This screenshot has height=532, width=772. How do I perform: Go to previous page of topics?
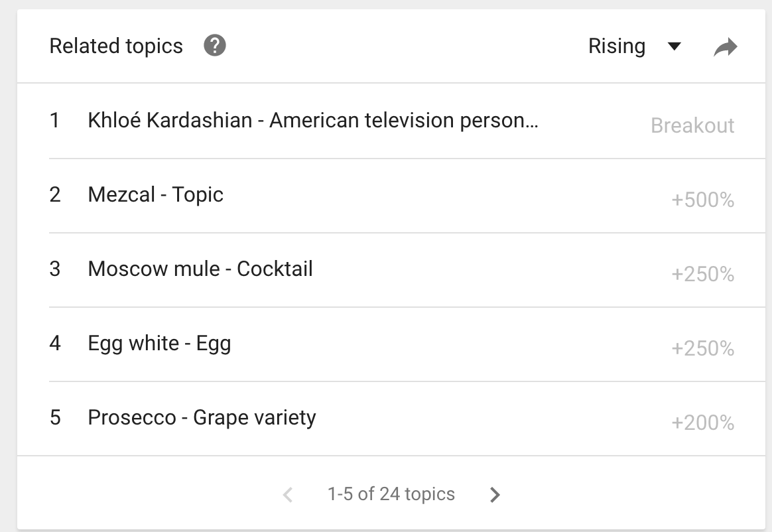[288, 494]
